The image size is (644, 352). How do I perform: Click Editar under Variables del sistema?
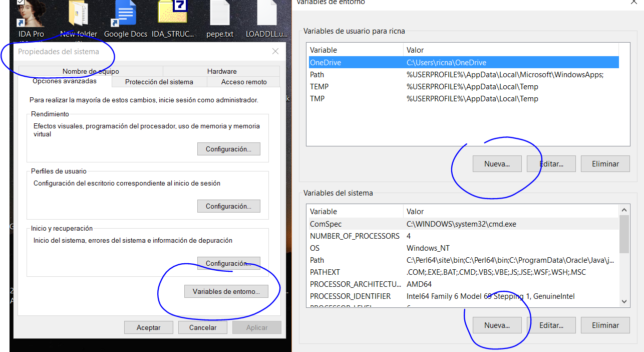coord(551,325)
